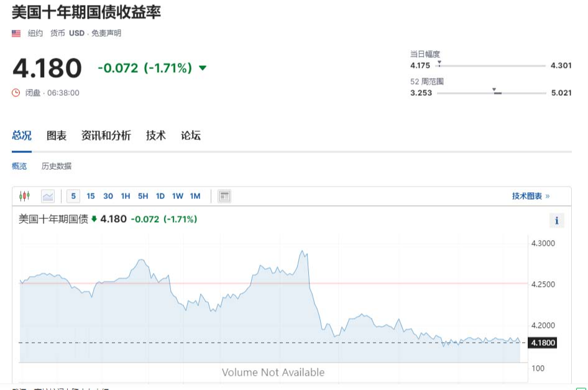
Task: Select the 1W interval button
Action: point(177,195)
